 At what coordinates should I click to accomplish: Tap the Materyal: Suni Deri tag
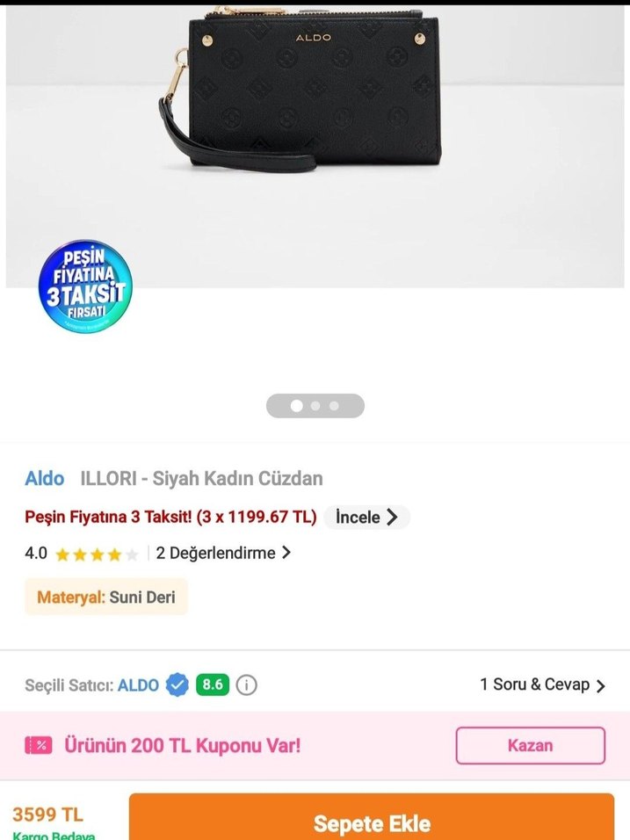click(106, 597)
